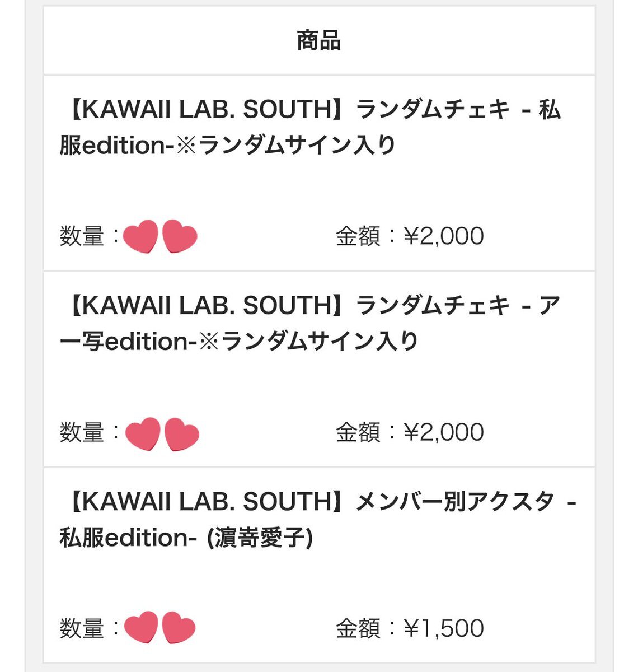Click the right heart in 私服edition チェキ quantity

180,237
